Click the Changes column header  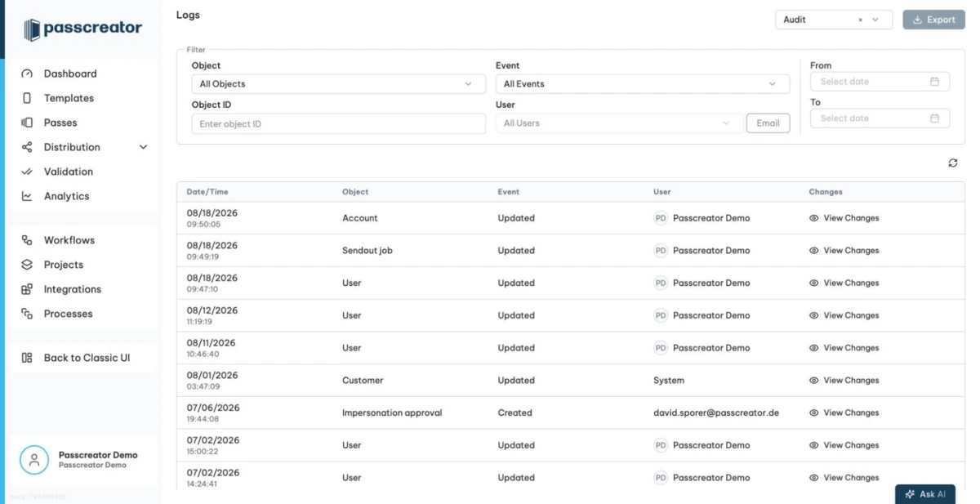pos(826,192)
